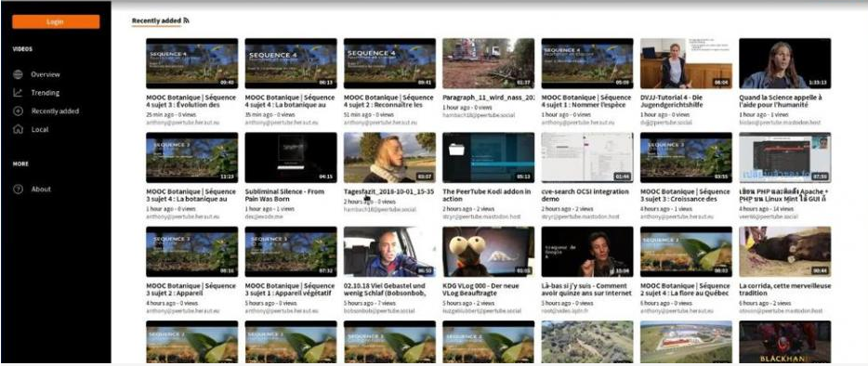Click the About question mark icon

coord(18,189)
